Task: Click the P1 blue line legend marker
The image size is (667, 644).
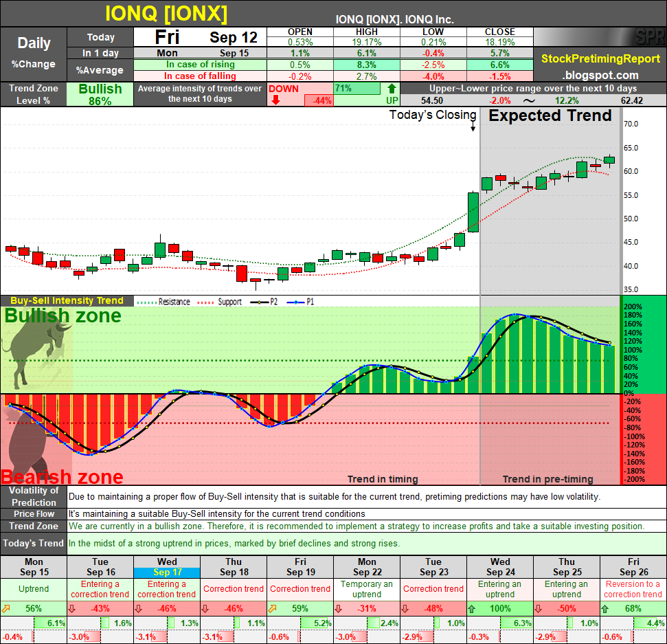Action: (x=295, y=302)
